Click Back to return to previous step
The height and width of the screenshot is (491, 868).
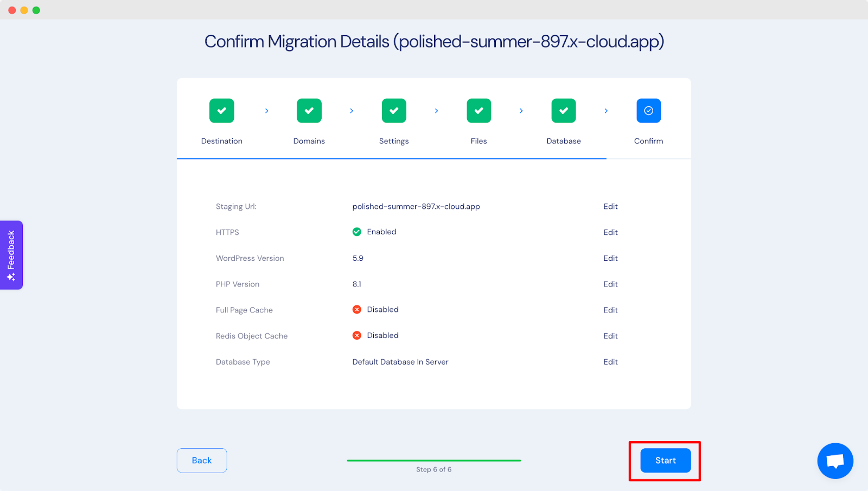[x=201, y=460]
